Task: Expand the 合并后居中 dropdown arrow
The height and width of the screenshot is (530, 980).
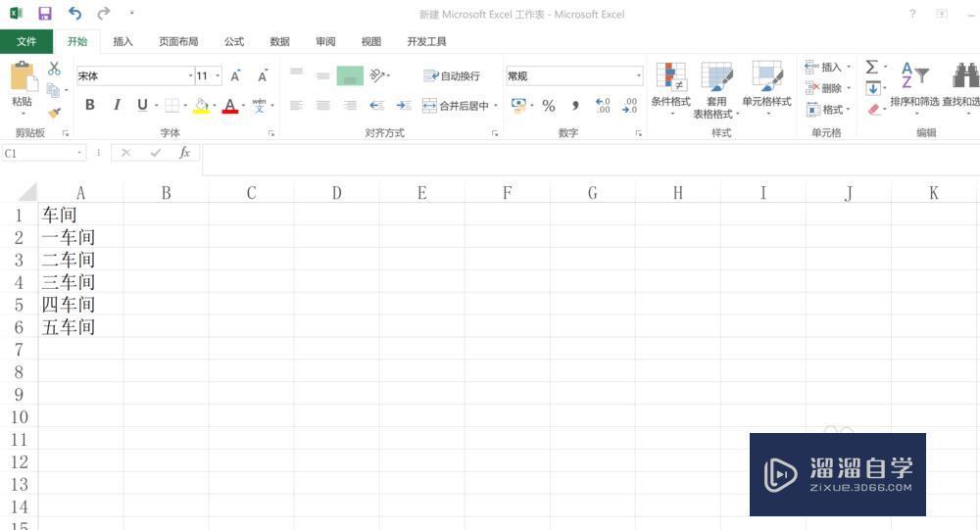Action: (496, 106)
